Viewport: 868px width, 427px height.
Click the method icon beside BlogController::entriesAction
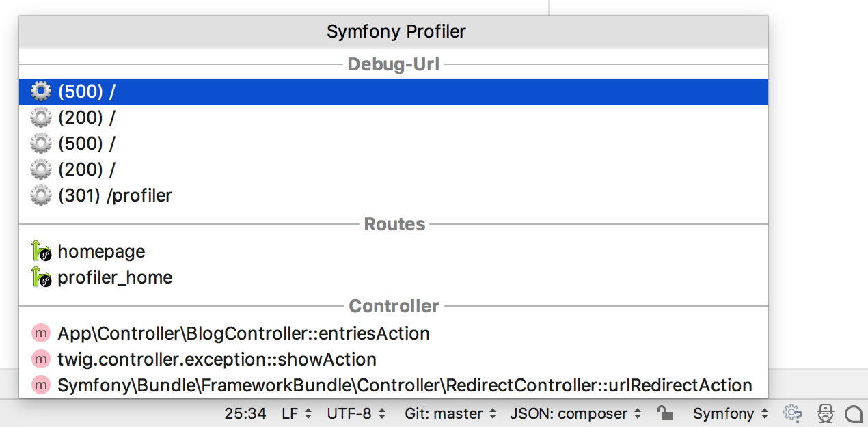pos(40,332)
